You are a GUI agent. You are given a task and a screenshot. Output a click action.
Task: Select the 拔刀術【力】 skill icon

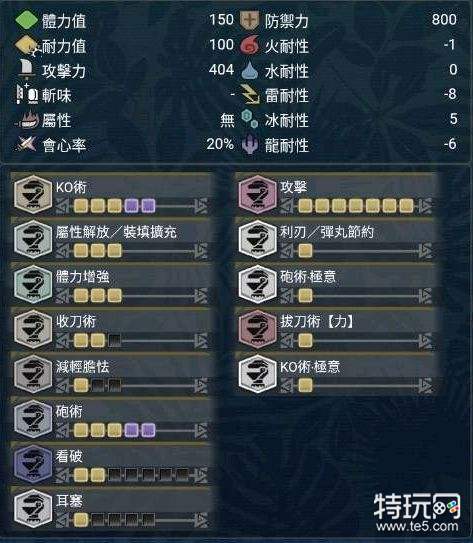tap(257, 329)
